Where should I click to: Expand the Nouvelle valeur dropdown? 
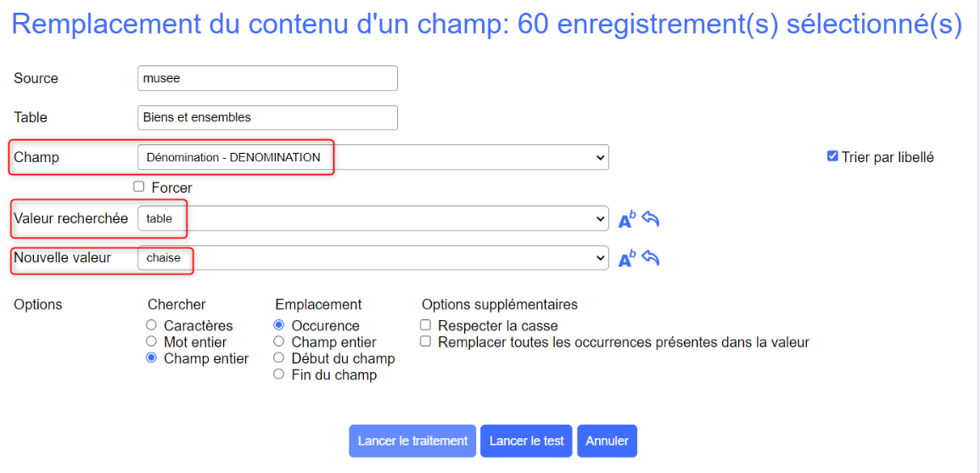372,257
